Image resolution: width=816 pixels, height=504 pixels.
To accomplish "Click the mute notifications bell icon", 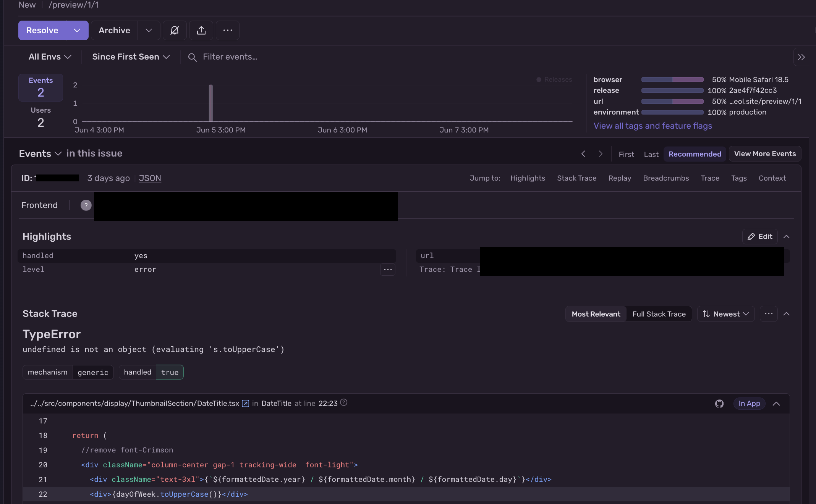I will [x=175, y=30].
